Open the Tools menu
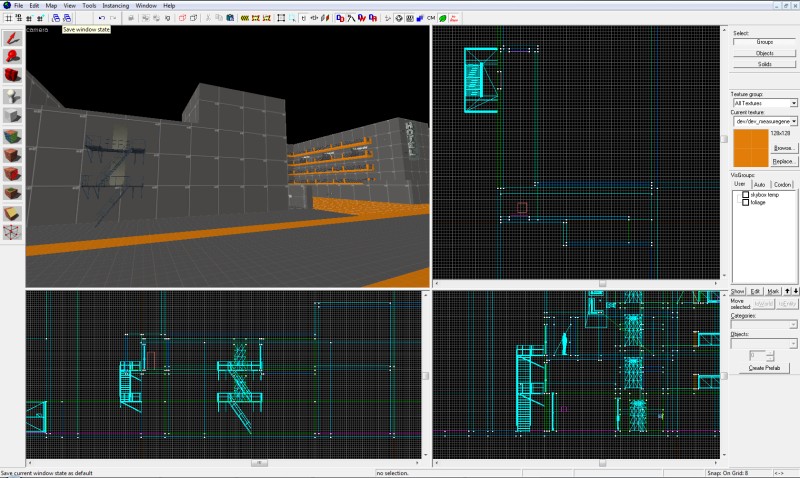The width and height of the screenshot is (800, 478). [x=89, y=6]
